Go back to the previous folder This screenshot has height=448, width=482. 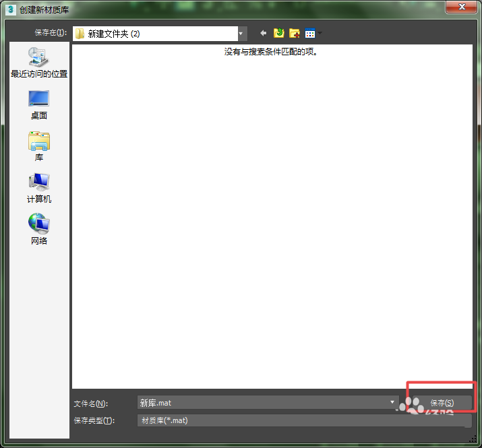tap(263, 33)
